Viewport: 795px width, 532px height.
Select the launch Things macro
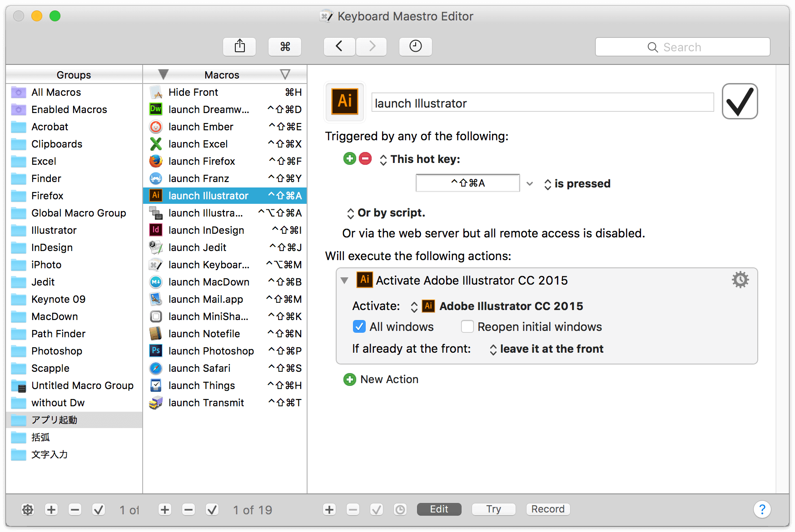[225, 385]
